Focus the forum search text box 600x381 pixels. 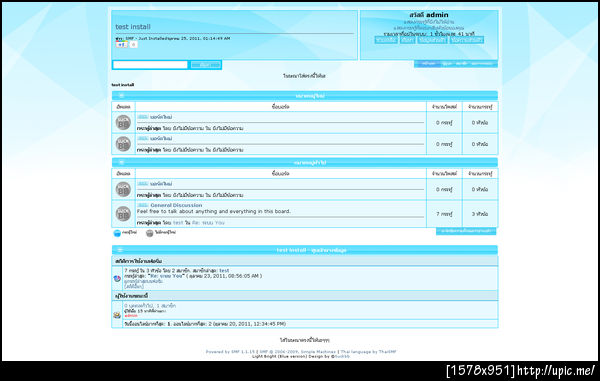(150, 65)
